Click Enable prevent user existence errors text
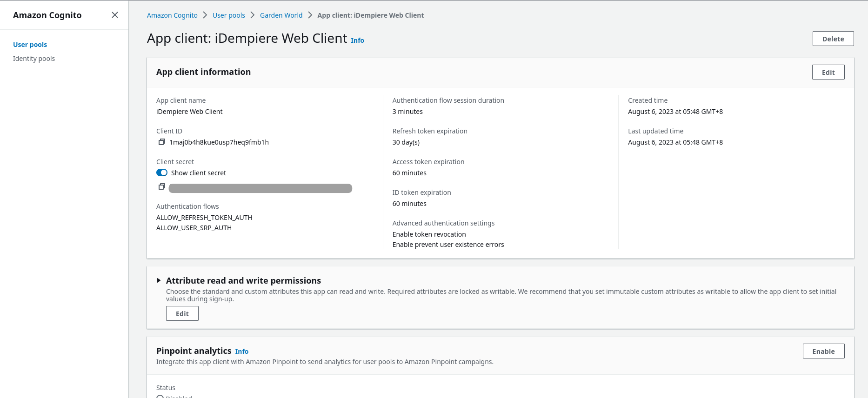Image resolution: width=868 pixels, height=398 pixels. [x=448, y=245]
